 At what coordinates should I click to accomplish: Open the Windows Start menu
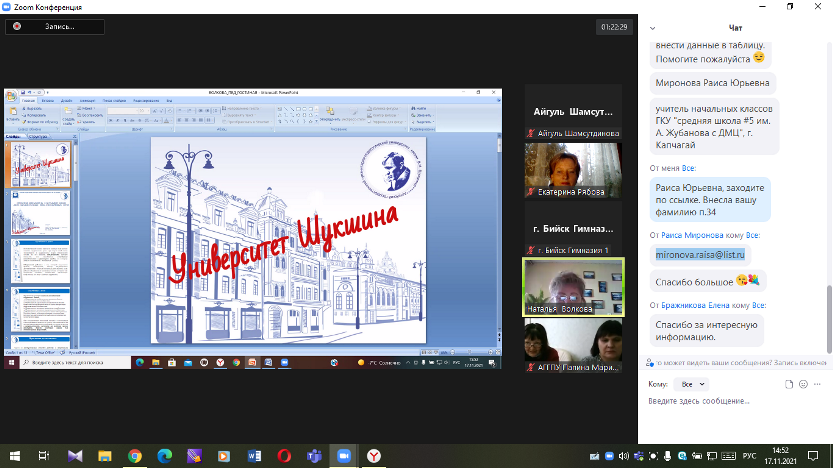(x=14, y=456)
